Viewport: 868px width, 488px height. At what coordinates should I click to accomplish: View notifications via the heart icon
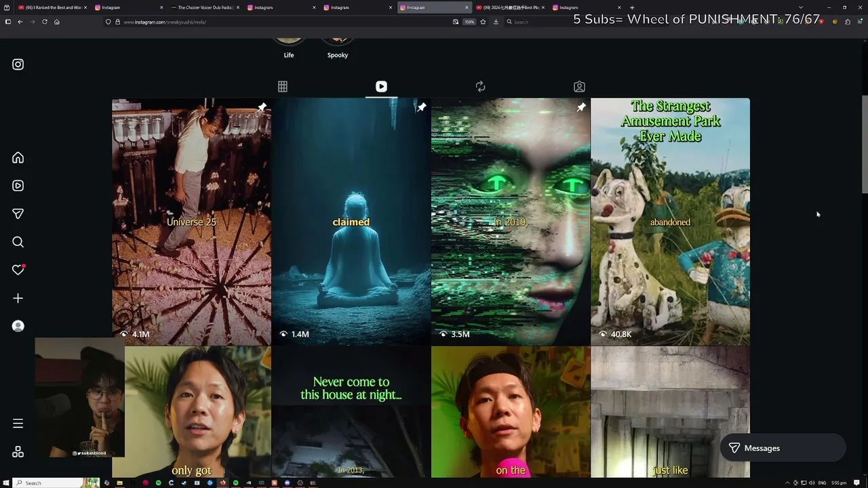[18, 270]
